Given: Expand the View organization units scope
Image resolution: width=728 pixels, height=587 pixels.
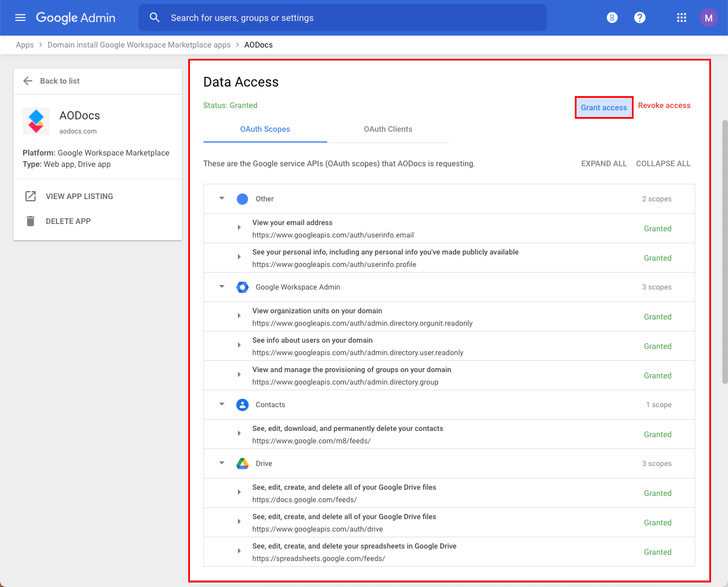Looking at the screenshot, I should click(x=239, y=316).
